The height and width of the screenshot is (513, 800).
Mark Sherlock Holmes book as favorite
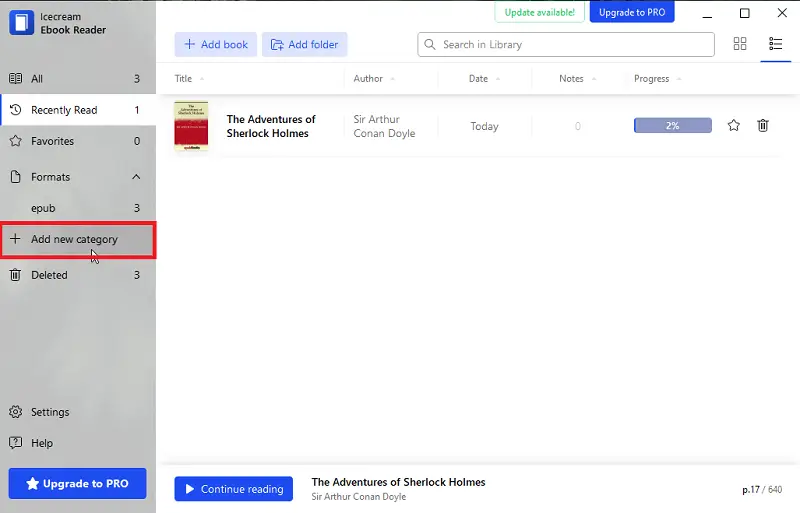click(x=734, y=126)
